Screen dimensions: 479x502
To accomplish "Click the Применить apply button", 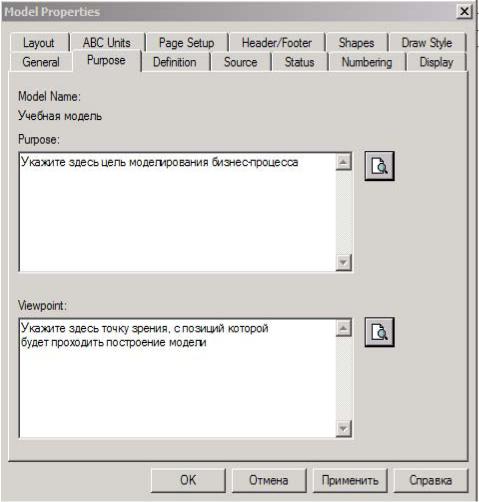I will click(x=350, y=480).
